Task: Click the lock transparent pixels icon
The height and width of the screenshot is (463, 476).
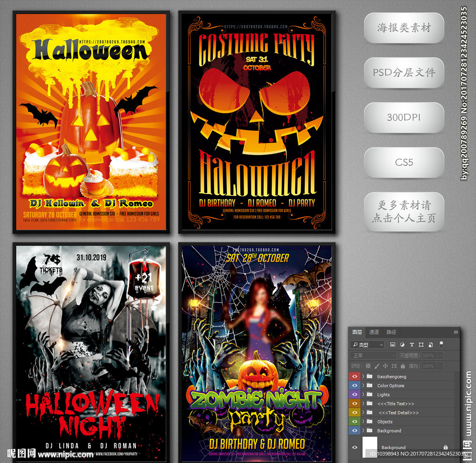Action: 368,366
